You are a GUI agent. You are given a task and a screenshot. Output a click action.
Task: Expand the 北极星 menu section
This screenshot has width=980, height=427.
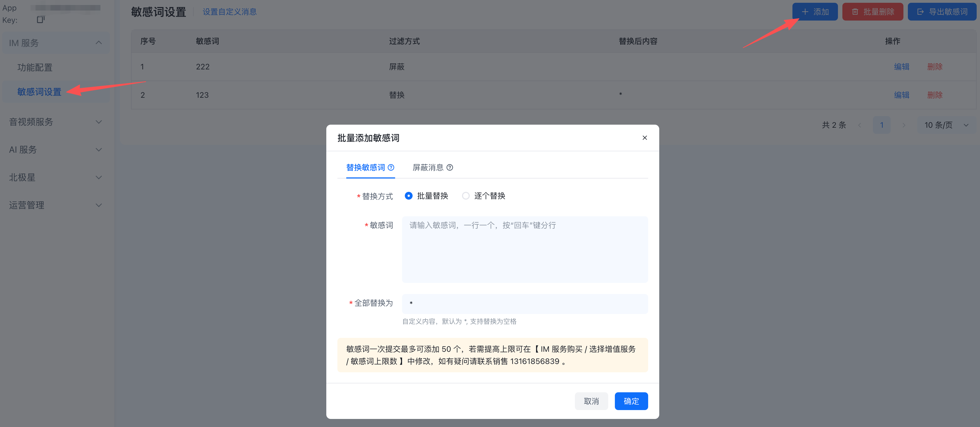(56, 177)
